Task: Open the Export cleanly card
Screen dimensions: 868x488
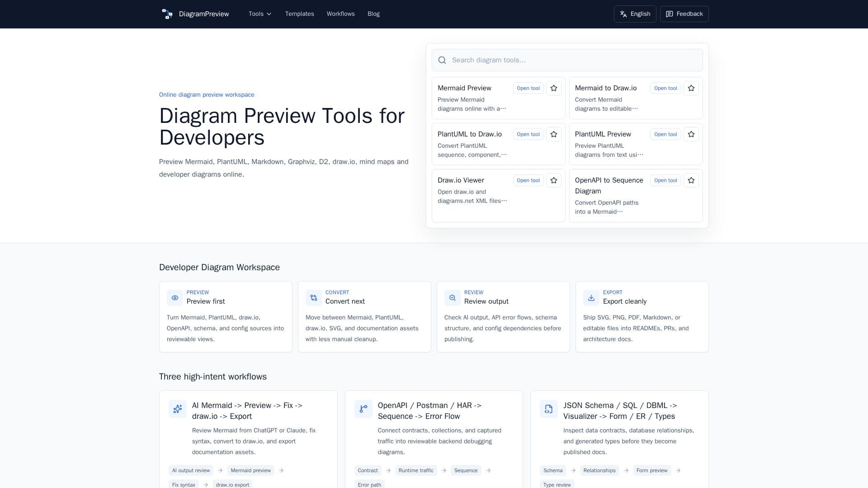Action: click(642, 317)
